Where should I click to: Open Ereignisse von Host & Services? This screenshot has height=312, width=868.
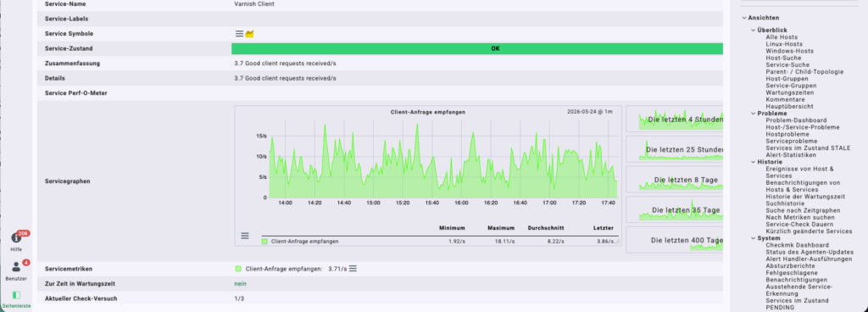point(799,172)
